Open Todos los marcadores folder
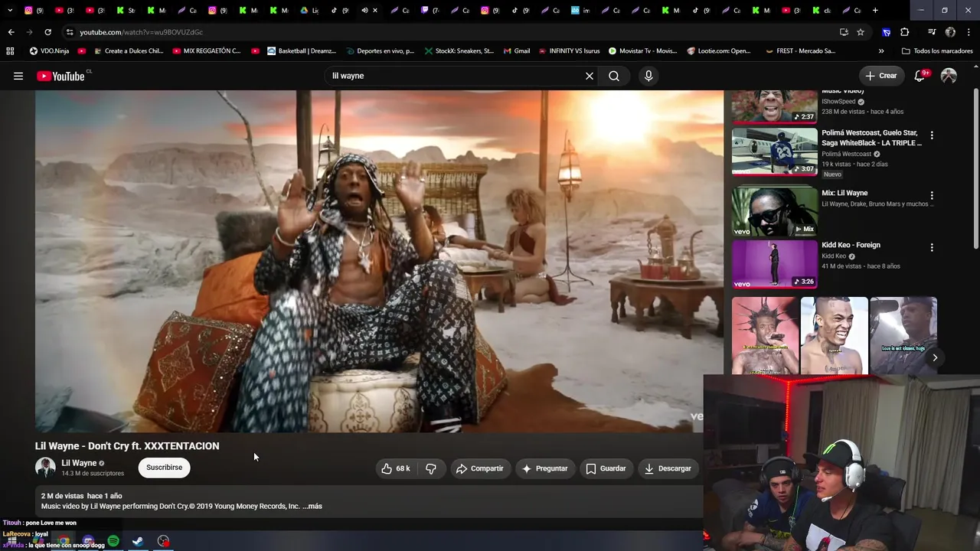Viewport: 980px width, 551px height. tap(937, 51)
